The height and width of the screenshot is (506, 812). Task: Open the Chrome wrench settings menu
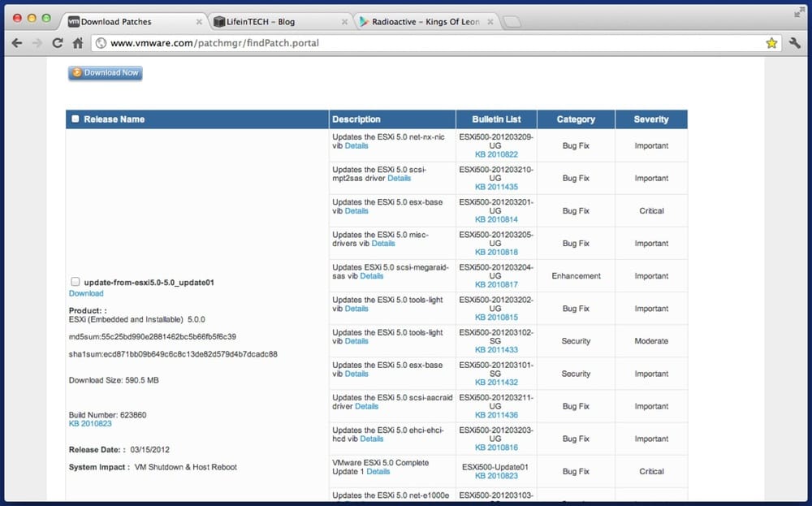795,43
